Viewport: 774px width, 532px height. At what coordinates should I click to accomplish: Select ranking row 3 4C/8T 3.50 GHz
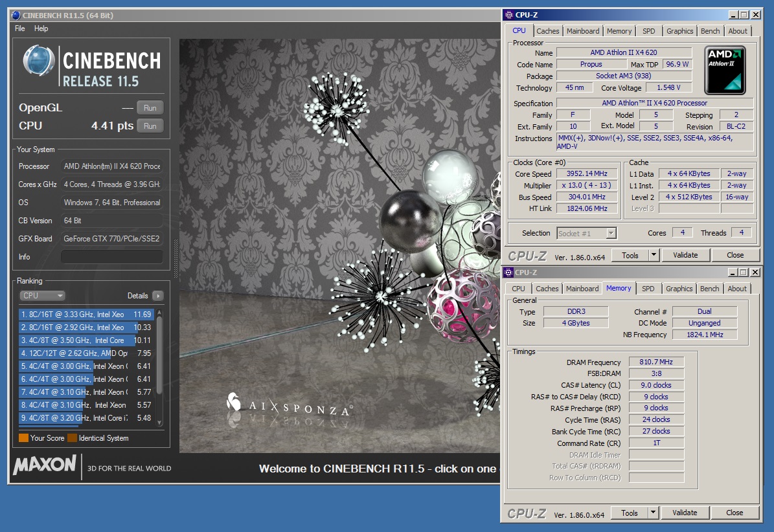coord(87,340)
